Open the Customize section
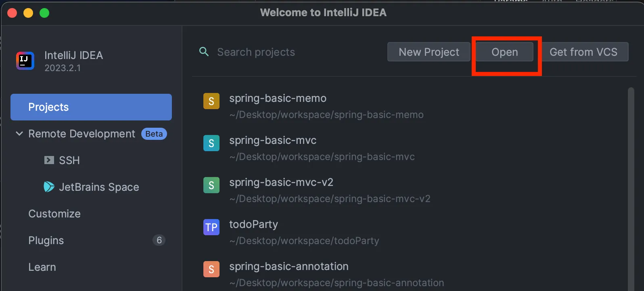 coord(54,214)
